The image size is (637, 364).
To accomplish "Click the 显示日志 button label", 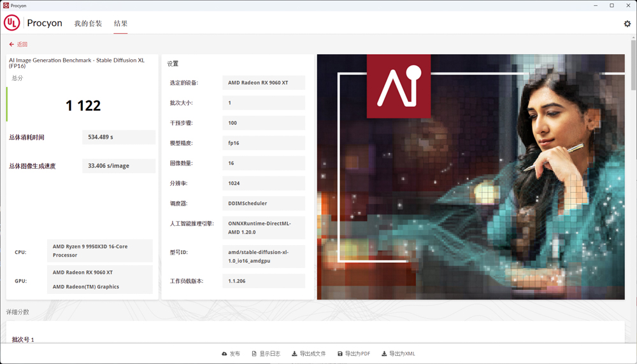I will [269, 354].
